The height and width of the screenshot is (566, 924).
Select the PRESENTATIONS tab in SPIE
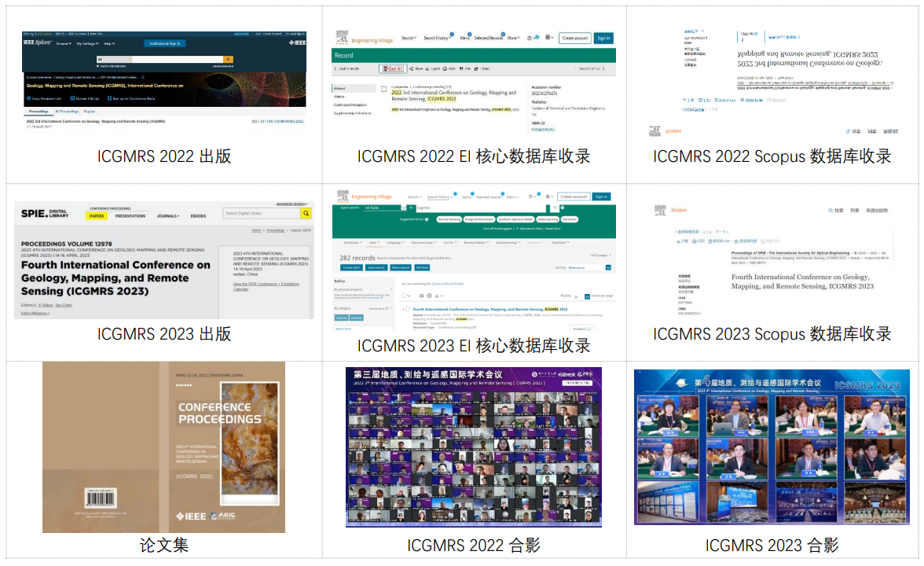(130, 215)
